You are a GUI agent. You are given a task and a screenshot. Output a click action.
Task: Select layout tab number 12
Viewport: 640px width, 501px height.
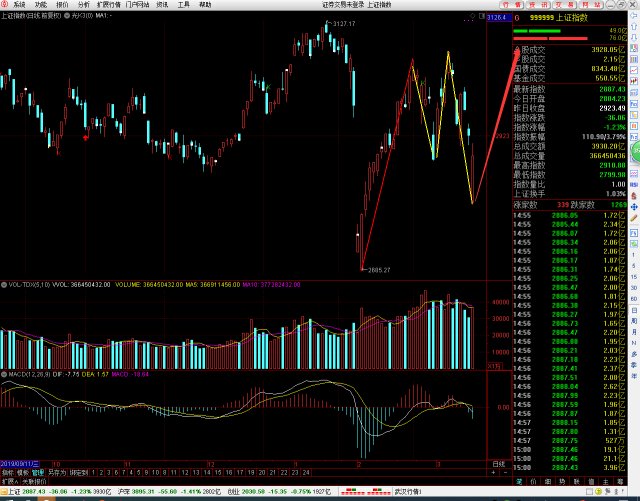pos(185,472)
